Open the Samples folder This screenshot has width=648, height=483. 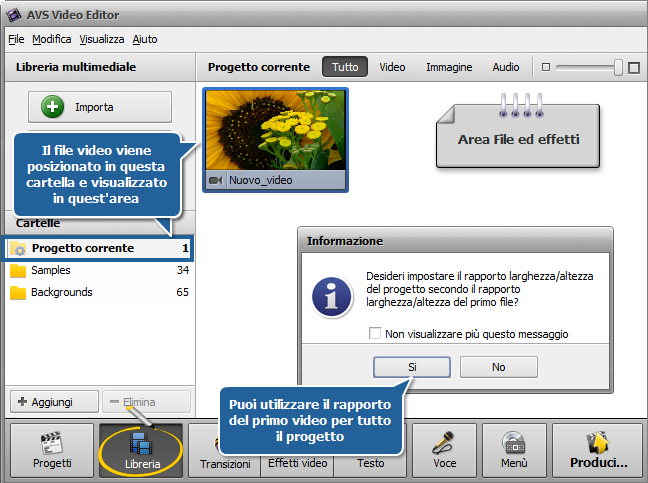(99, 270)
